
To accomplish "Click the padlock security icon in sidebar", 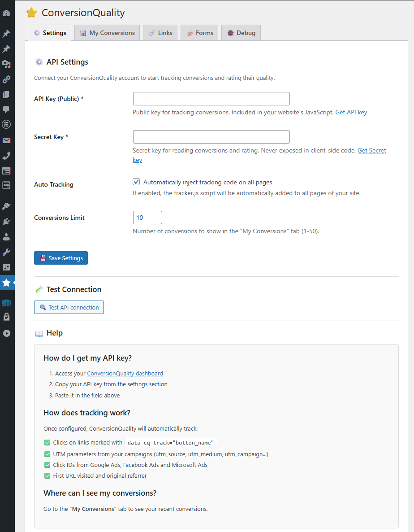I will pos(6,317).
